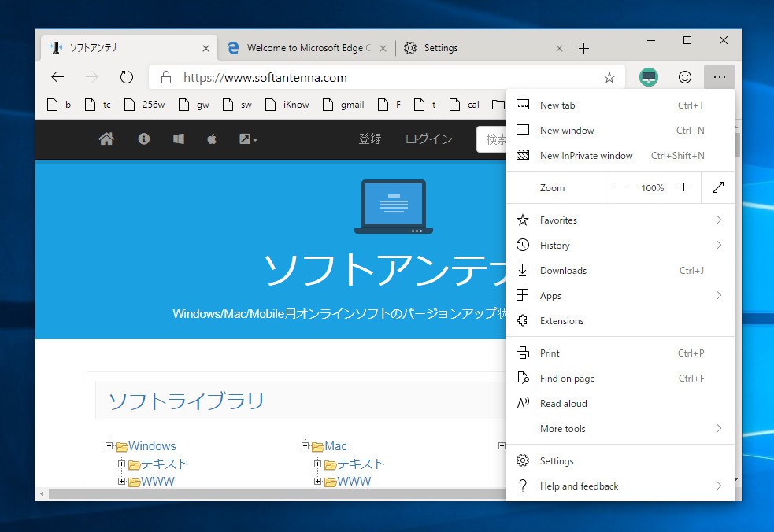Select New InPrivate window menu item
Image resolution: width=774 pixels, height=532 pixels.
point(586,156)
